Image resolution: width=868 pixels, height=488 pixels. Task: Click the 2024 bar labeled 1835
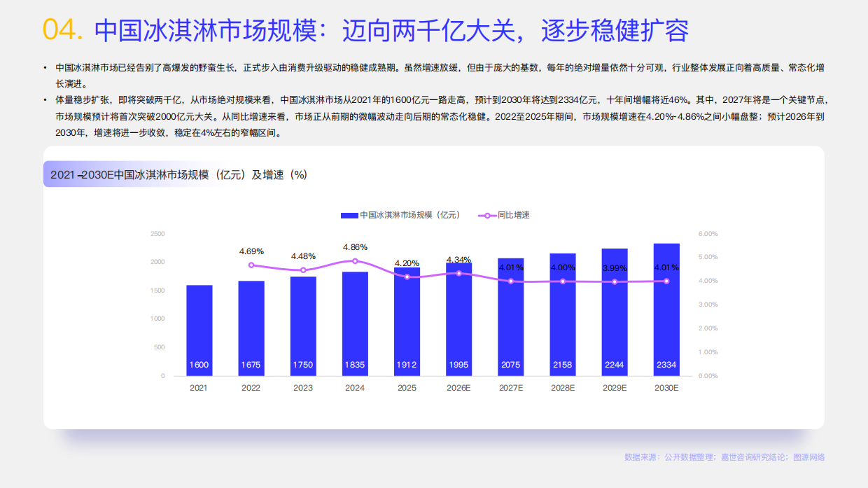(355, 323)
